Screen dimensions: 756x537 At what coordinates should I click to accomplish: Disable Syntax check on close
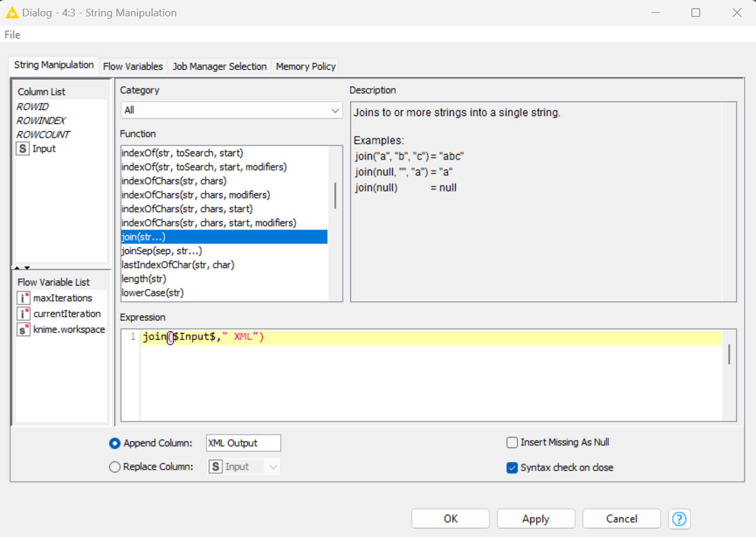tap(513, 468)
